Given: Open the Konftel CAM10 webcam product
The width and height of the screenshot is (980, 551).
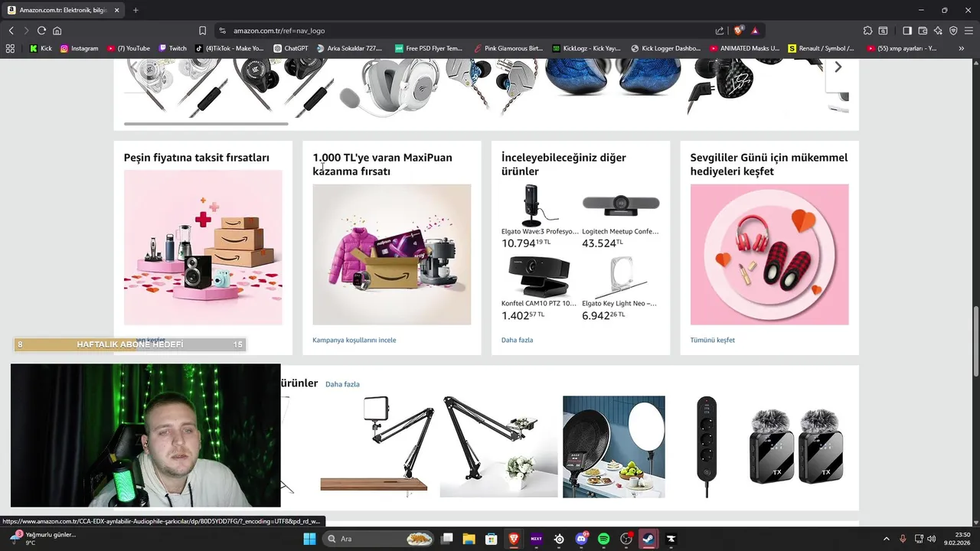Looking at the screenshot, I should point(540,276).
